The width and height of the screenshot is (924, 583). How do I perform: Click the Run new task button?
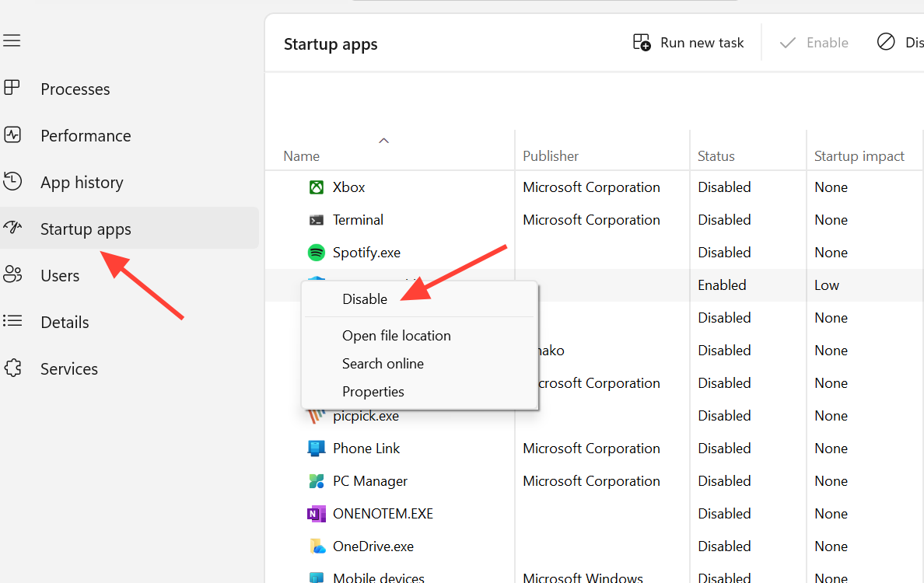pyautogui.click(x=688, y=43)
